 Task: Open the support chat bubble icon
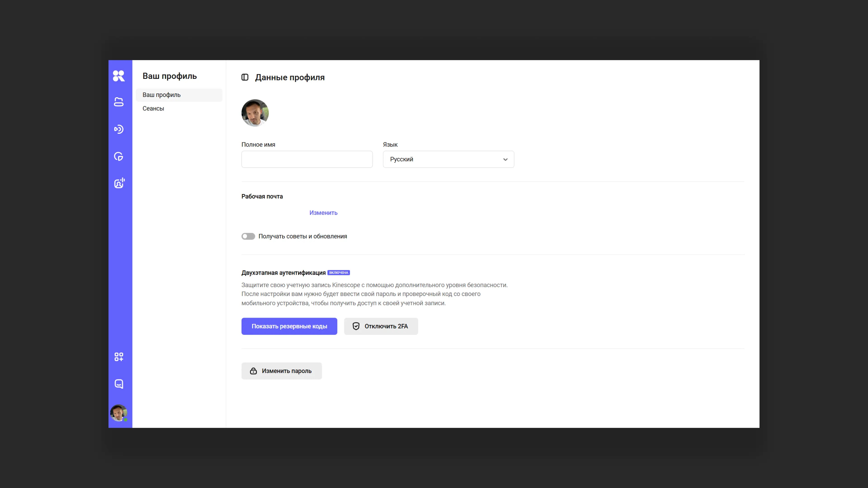pyautogui.click(x=119, y=384)
